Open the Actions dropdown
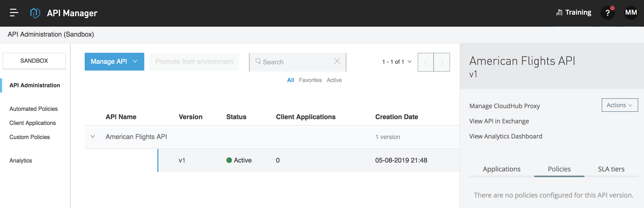 pos(620,105)
